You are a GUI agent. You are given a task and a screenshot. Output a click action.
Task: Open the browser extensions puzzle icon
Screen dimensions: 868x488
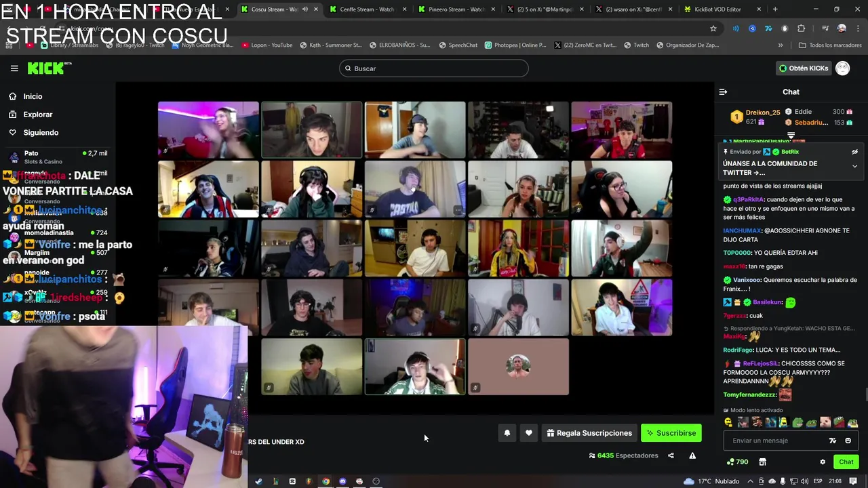click(x=801, y=28)
